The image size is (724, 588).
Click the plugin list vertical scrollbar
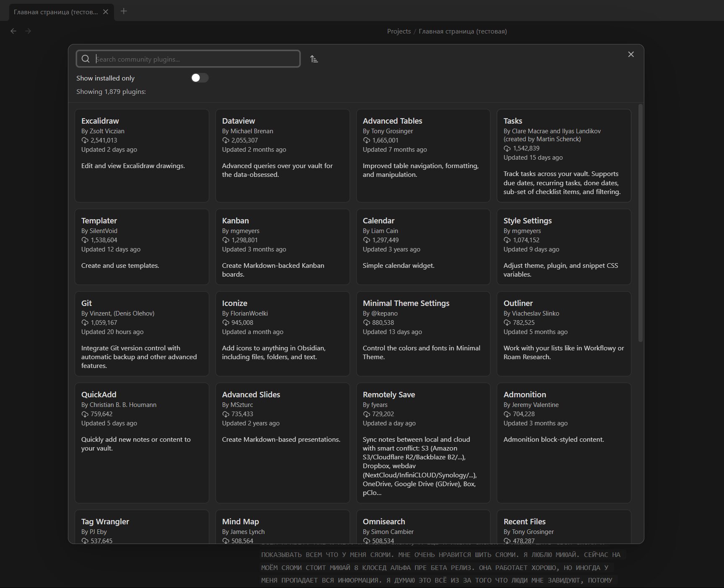click(x=640, y=223)
